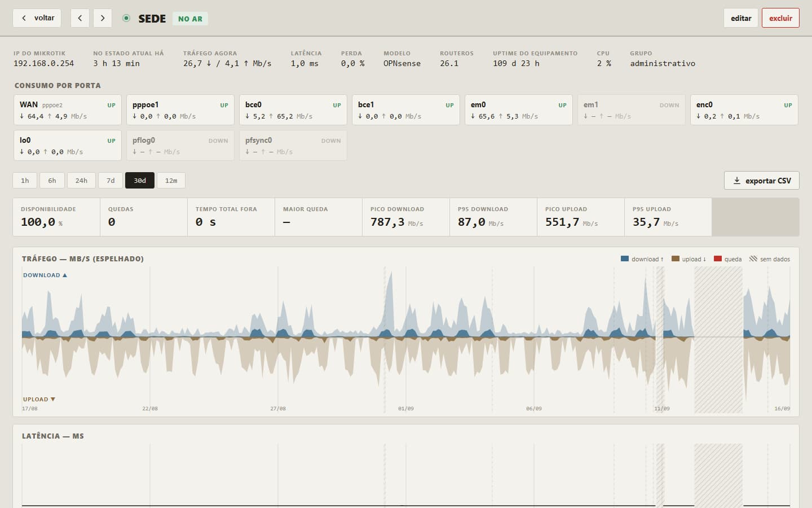The image size is (812, 508).
Task: Delete device with excluir button
Action: 780,18
